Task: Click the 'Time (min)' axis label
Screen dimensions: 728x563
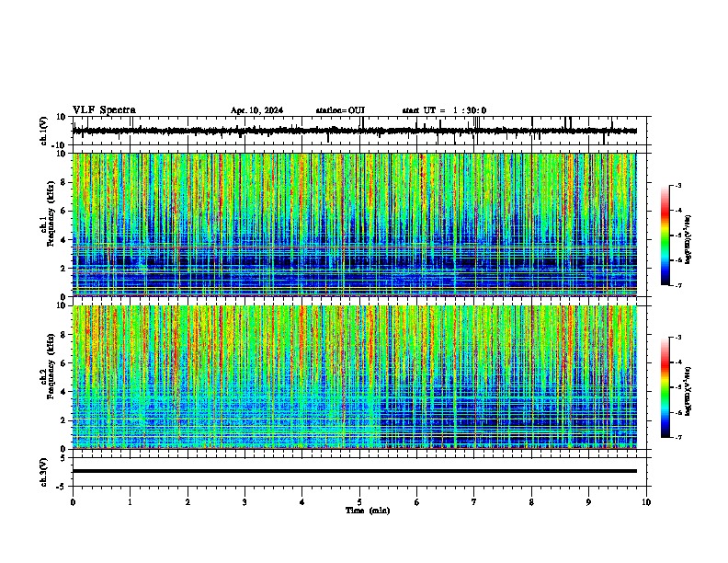Action: 368,511
